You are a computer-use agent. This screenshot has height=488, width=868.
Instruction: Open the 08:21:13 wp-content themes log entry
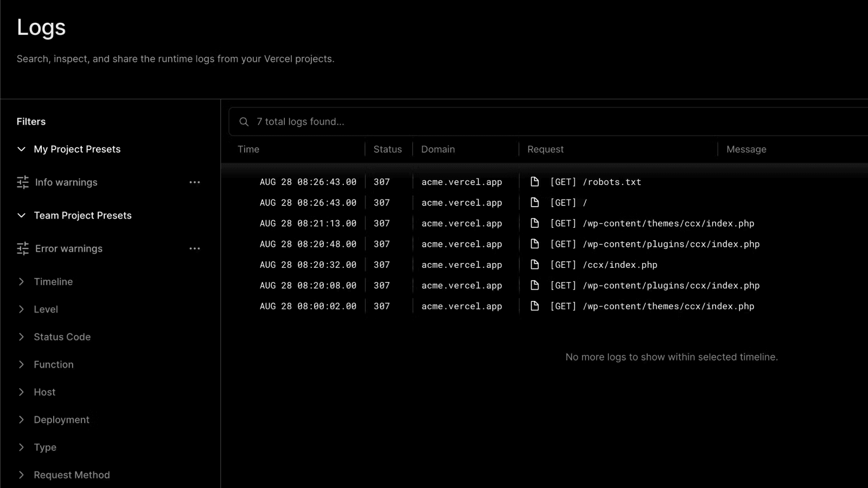pyautogui.click(x=668, y=223)
